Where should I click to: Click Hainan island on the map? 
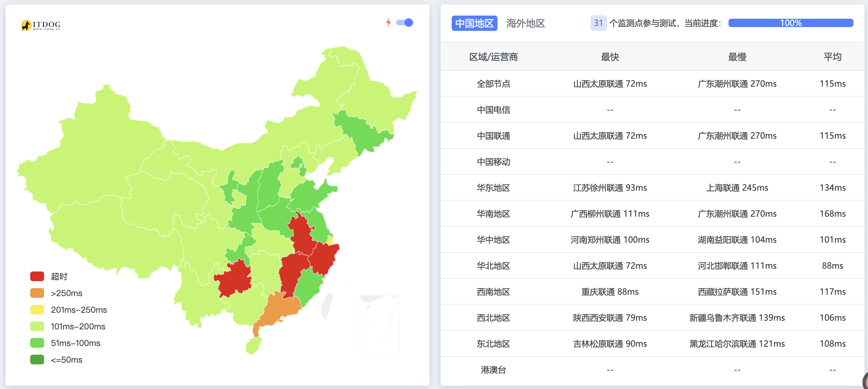point(254,345)
